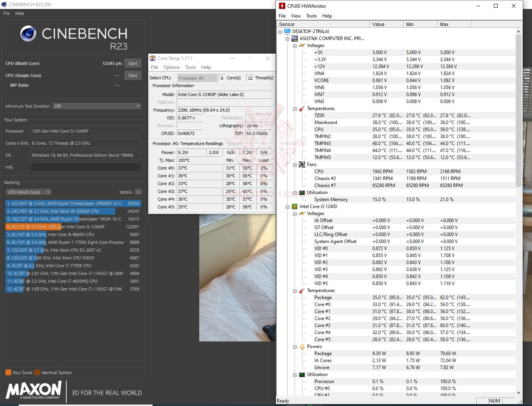Click the Value column header in HWMonitor

pyautogui.click(x=386, y=24)
